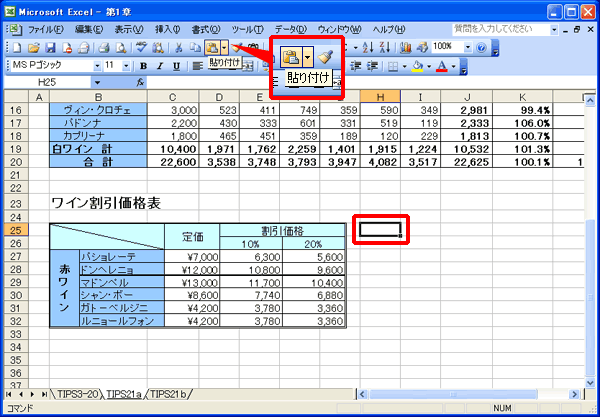600x417 pixels.
Task: Open Print Preview magnifier icon
Action: [x=121, y=47]
